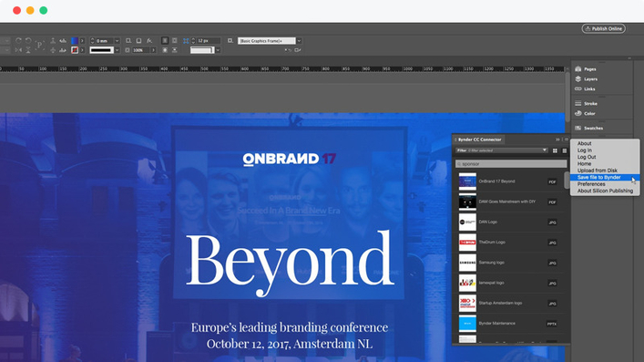Click the rotate clockwise icon in toolbar
This screenshot has width=644, height=362.
[18, 41]
